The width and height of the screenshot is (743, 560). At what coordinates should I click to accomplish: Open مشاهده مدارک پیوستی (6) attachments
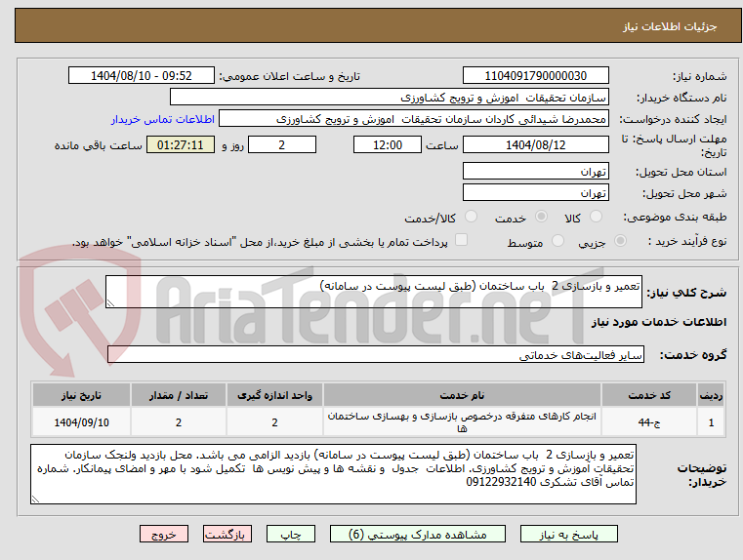click(x=418, y=534)
